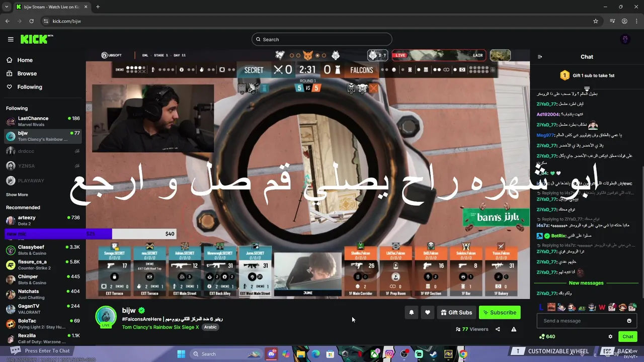Viewport: 644px width, 362px height.
Task: Insert the blue L emote
Action: pyautogui.click(x=541, y=307)
